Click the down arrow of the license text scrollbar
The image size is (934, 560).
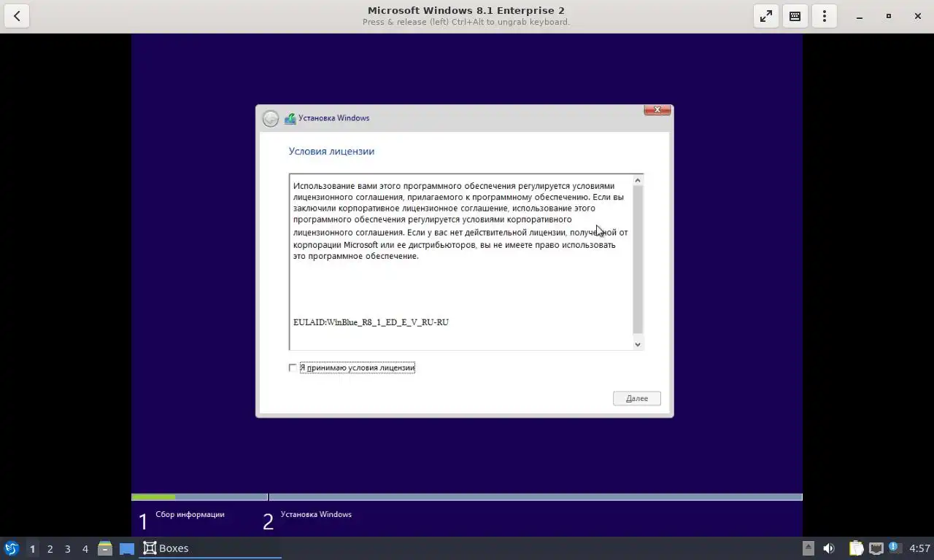(x=638, y=344)
